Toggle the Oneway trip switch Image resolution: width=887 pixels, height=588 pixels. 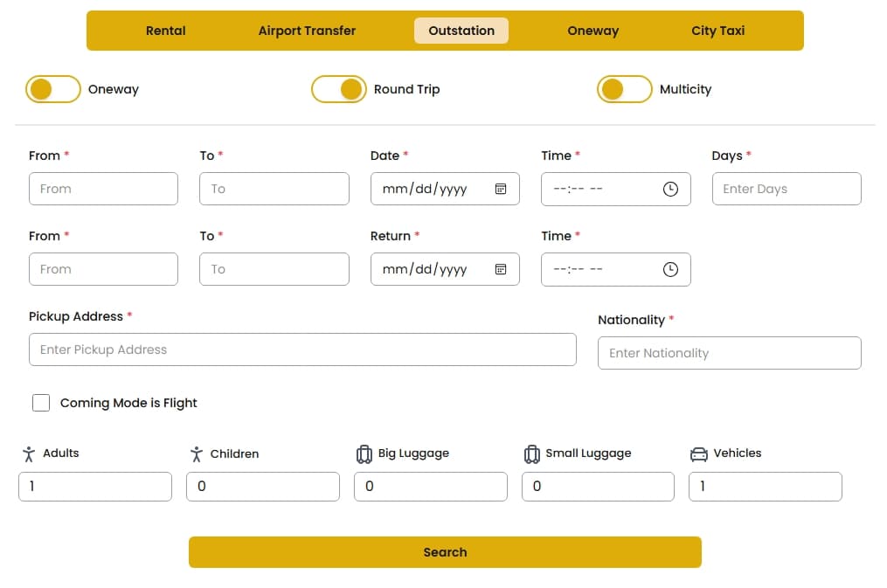click(x=53, y=89)
